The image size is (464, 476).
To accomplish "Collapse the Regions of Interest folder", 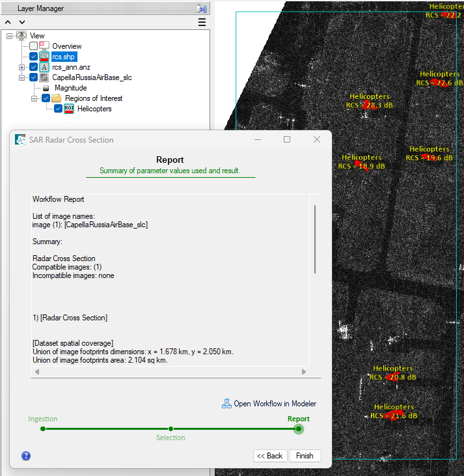I will pyautogui.click(x=34, y=98).
